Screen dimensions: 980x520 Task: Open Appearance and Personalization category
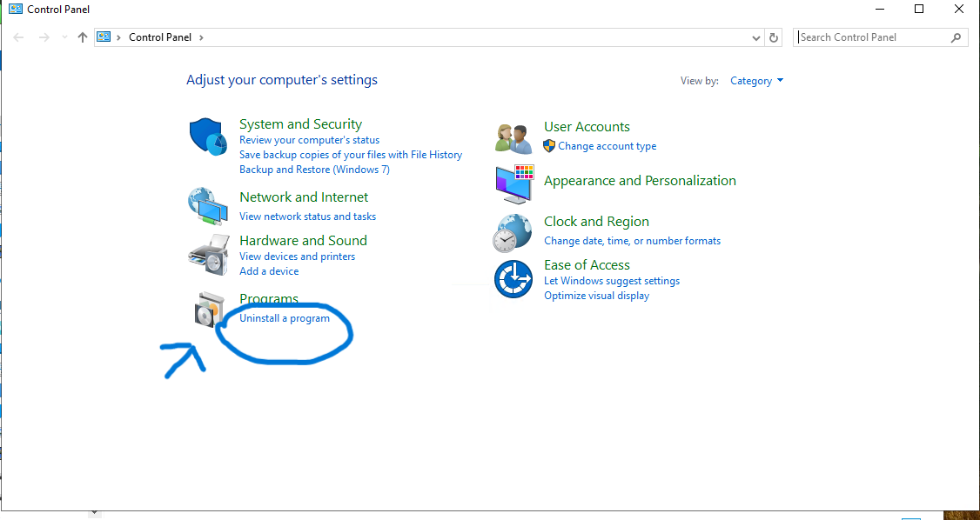(x=640, y=181)
